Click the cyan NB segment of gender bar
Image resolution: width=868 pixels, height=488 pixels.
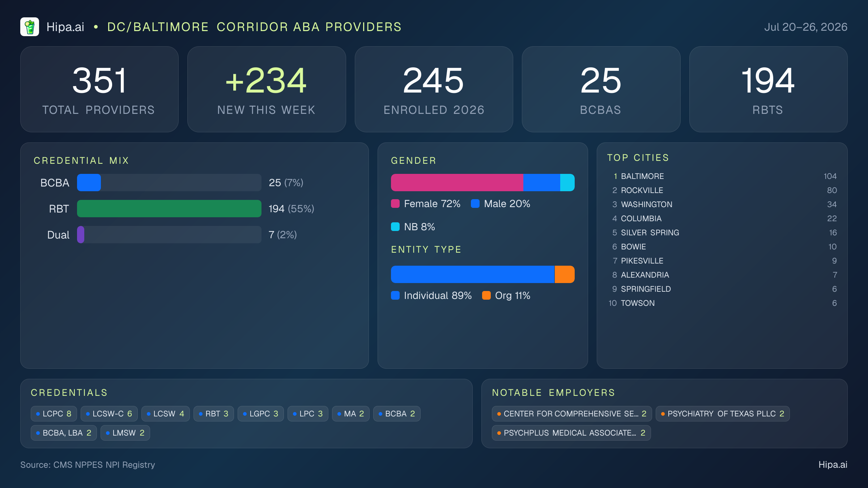[x=567, y=183]
